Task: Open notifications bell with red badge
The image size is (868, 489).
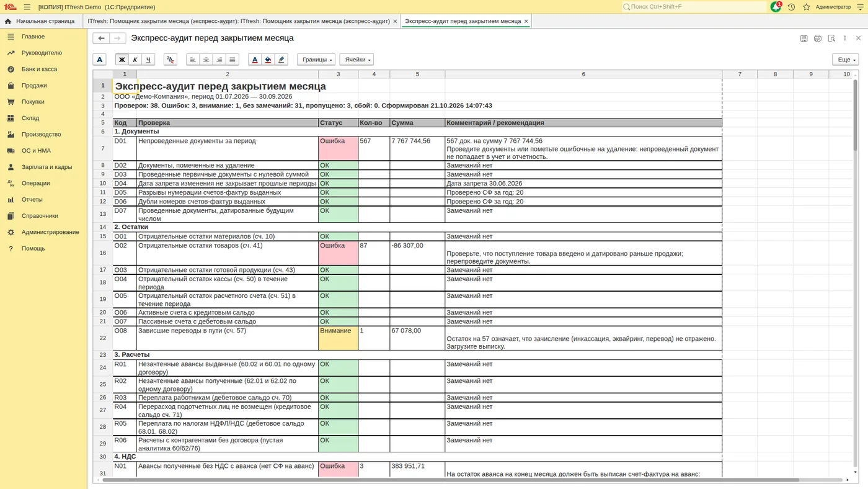Action: (x=776, y=7)
